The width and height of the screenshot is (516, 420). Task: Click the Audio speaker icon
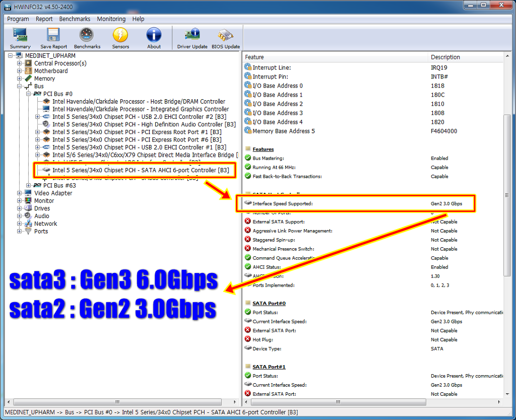point(28,216)
